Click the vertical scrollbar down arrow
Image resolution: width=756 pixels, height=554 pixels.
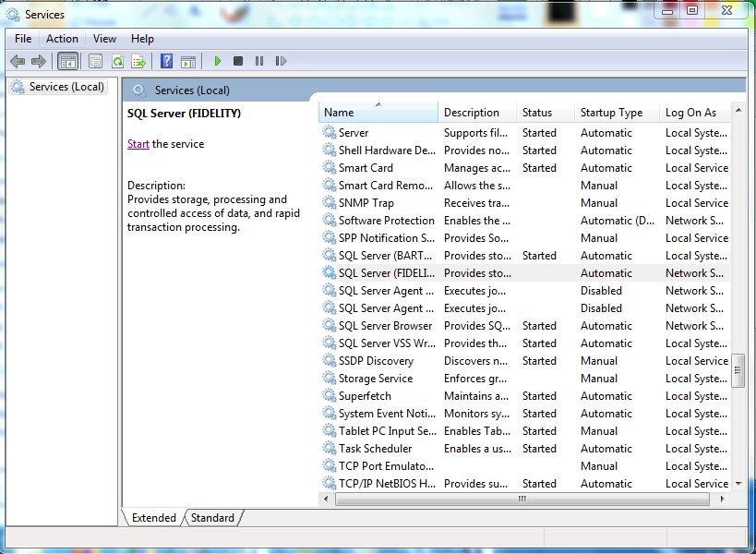point(738,484)
